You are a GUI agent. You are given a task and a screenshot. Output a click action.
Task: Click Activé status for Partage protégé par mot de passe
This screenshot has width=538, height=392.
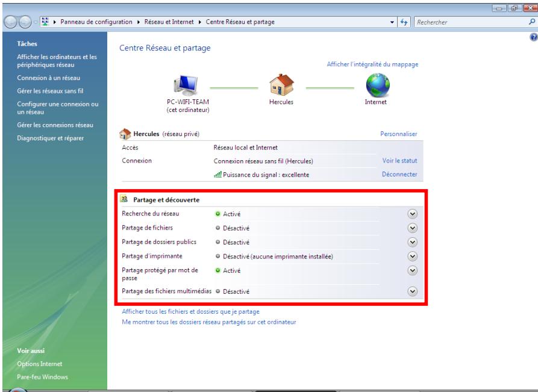(231, 270)
